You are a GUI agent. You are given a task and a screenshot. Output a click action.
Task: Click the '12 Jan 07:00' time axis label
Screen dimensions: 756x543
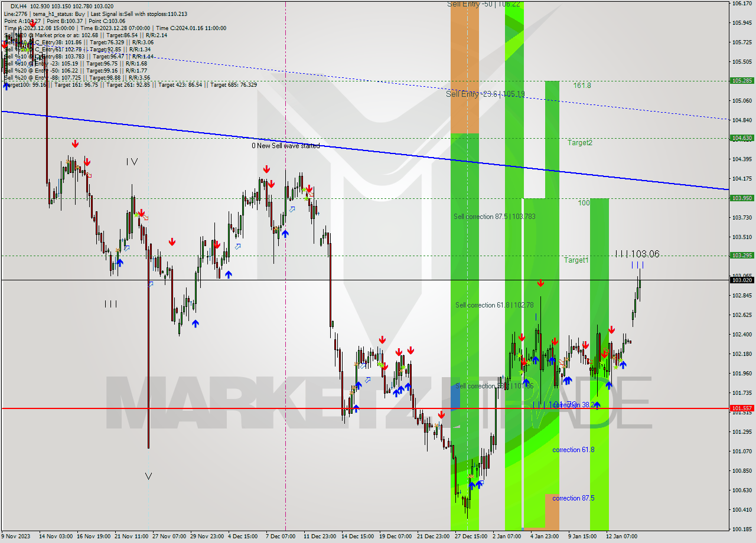[x=621, y=537]
